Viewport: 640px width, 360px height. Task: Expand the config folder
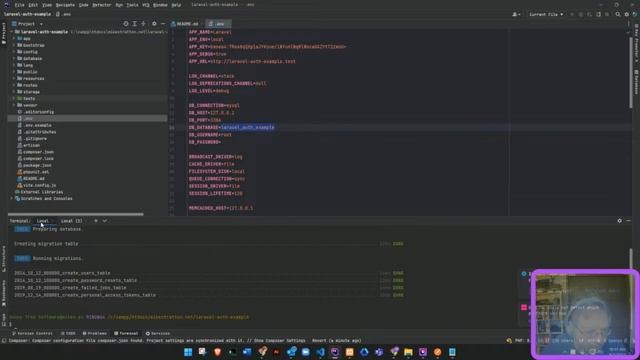(14, 52)
